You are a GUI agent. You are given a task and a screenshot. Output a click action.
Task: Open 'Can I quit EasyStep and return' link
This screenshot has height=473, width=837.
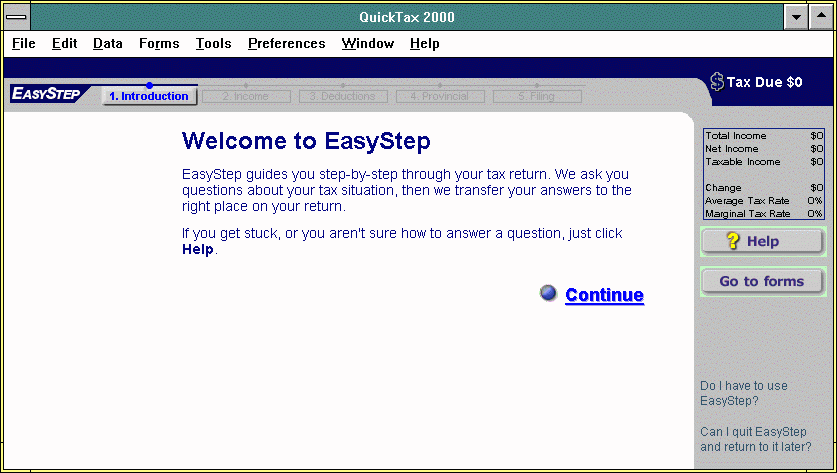[x=755, y=439]
